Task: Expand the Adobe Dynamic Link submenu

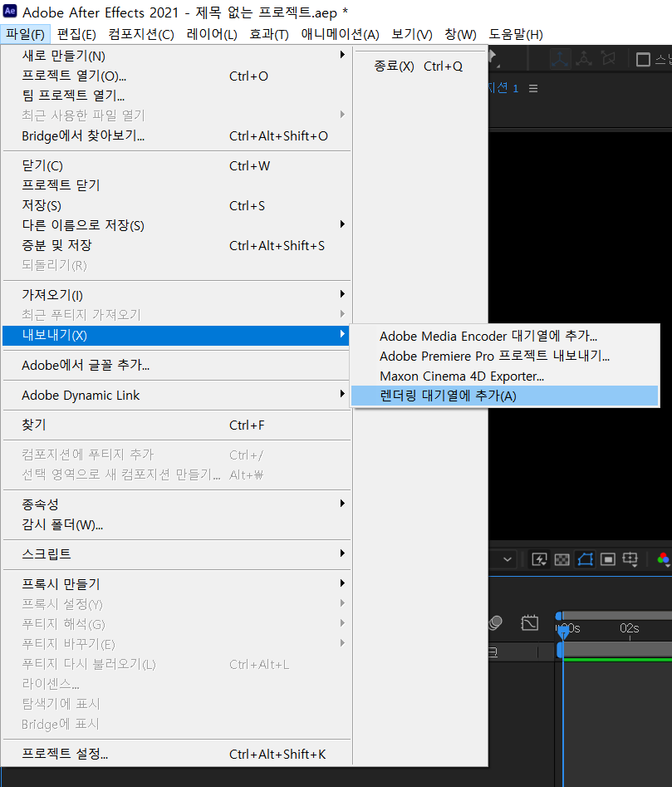Action: (x=342, y=394)
